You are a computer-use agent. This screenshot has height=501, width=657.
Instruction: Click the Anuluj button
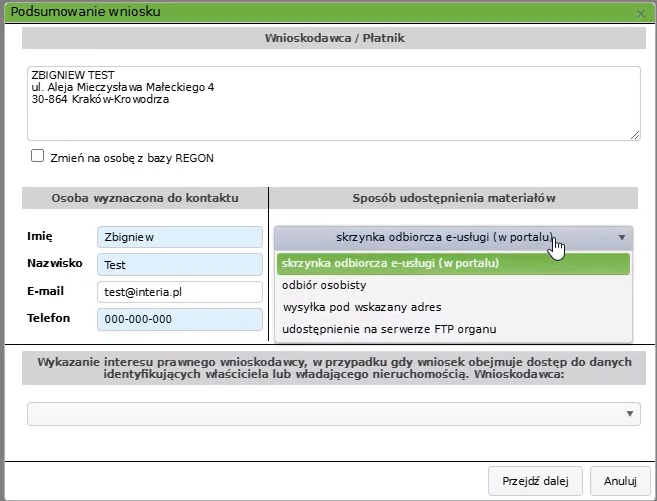[x=619, y=481]
